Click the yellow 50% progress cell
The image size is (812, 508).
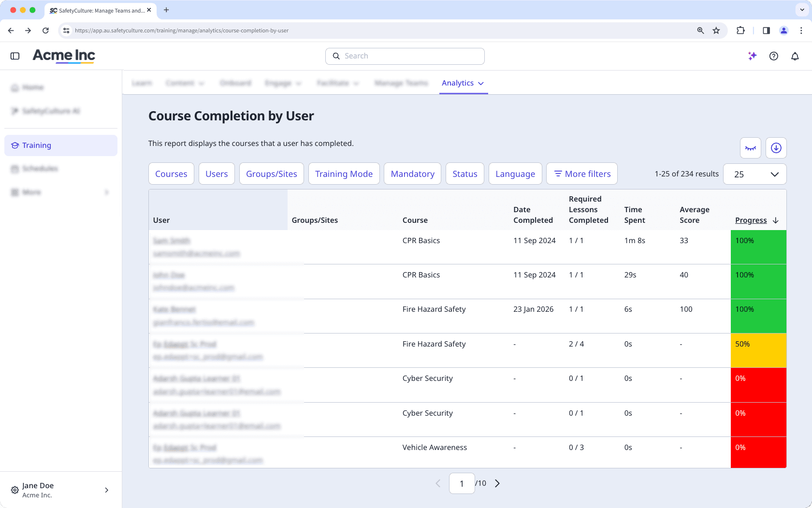pos(758,350)
